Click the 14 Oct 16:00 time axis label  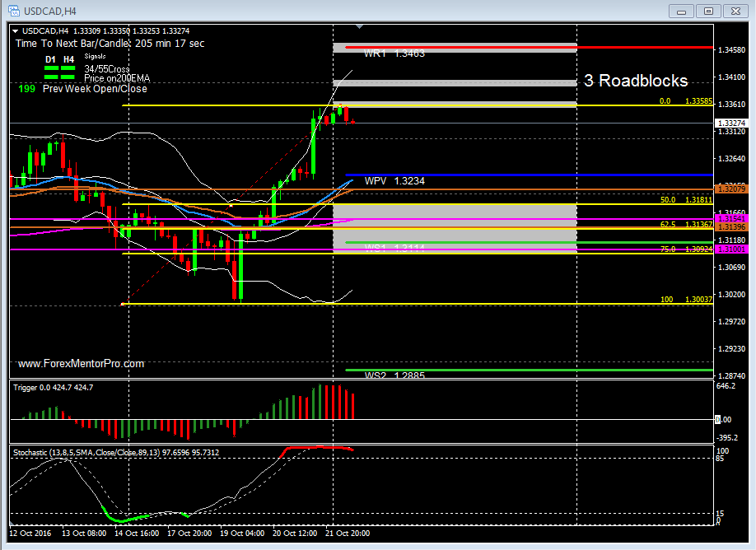tap(137, 534)
